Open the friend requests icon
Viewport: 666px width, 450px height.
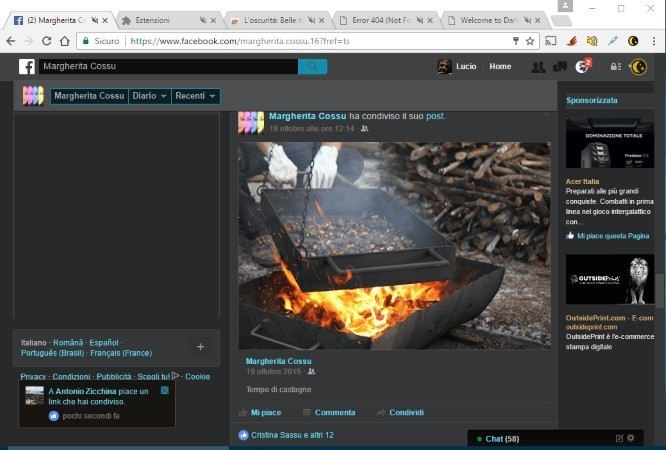point(538,67)
